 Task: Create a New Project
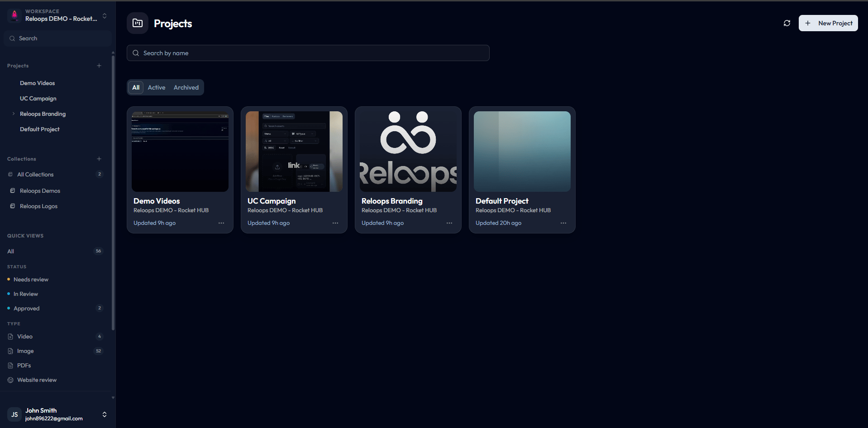click(828, 23)
